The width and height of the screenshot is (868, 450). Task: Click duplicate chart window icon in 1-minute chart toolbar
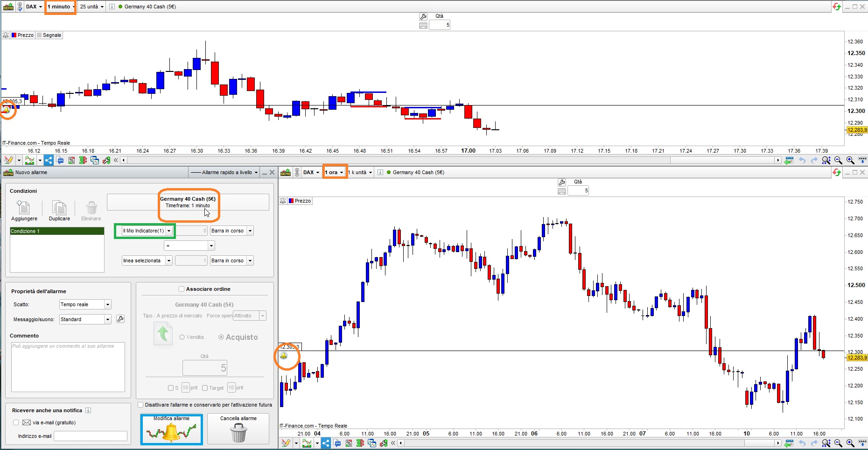point(95,160)
